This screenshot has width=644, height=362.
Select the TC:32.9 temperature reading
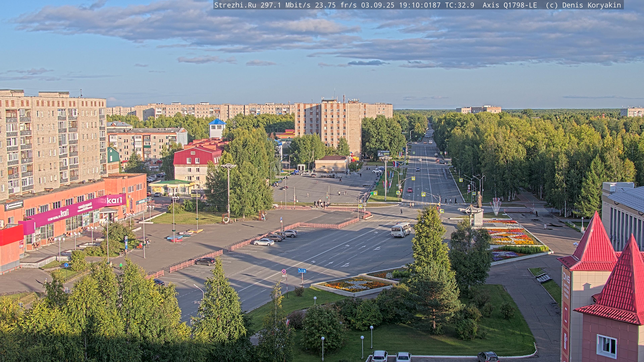click(x=460, y=5)
